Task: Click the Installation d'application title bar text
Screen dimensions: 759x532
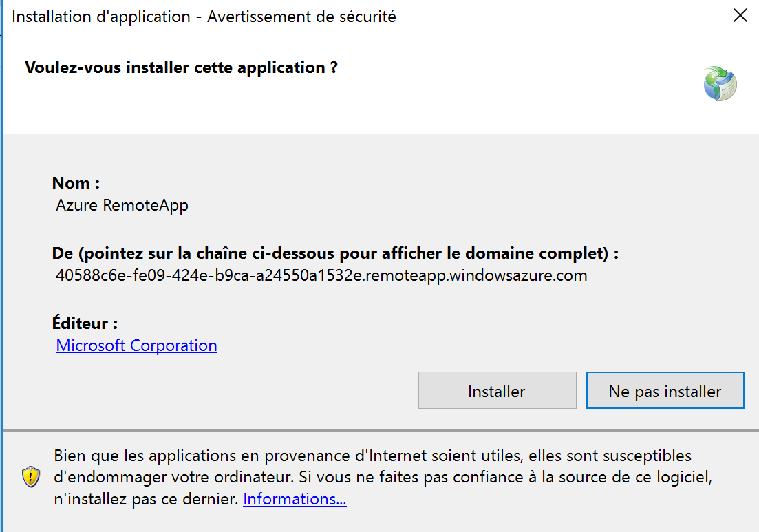Action: [101, 17]
